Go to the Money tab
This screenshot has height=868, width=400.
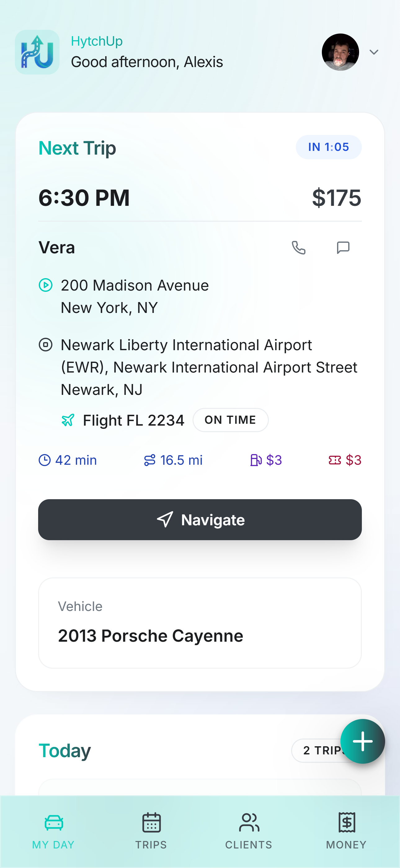tap(346, 831)
